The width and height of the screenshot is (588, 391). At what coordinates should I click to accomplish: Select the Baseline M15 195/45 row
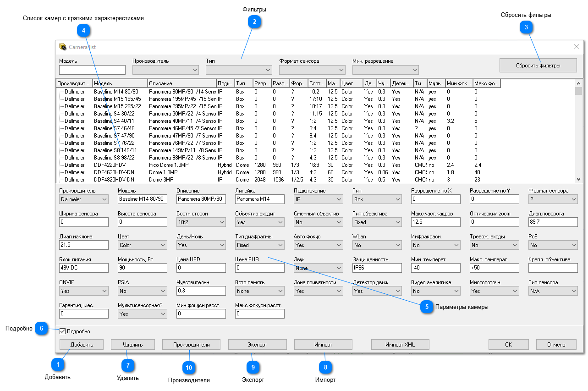coord(315,99)
